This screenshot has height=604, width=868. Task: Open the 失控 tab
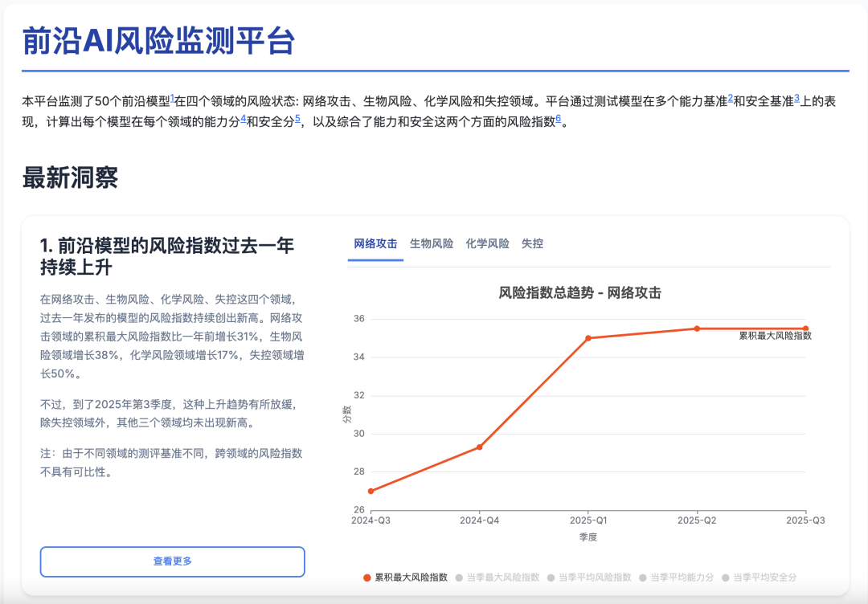click(532, 243)
